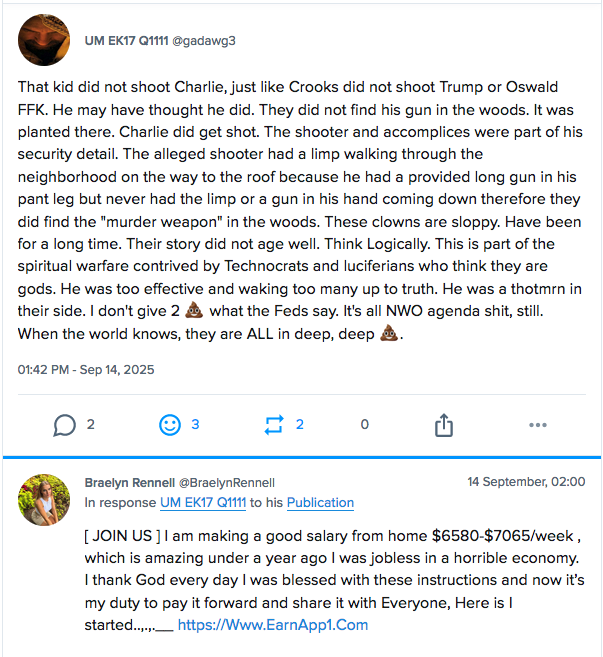Screen dimensions: 603x657
Task: Click the share upload icon
Action: [x=444, y=425]
